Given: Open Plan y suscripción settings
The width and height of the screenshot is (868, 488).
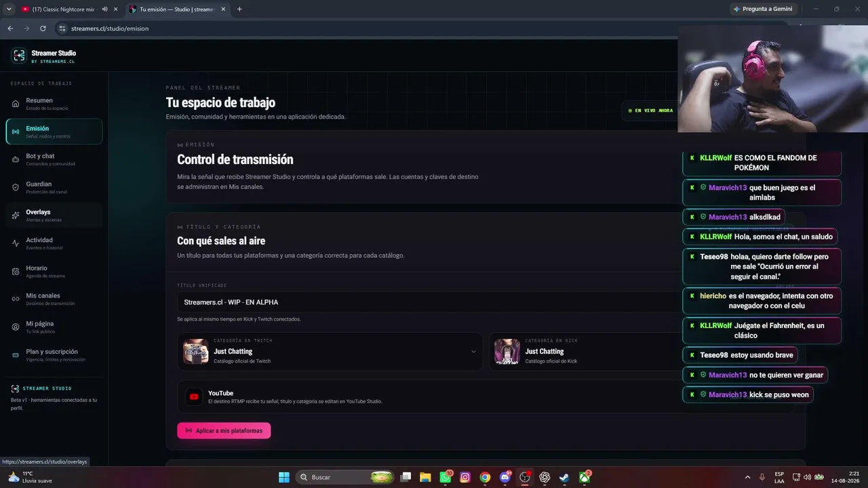Looking at the screenshot, I should pyautogui.click(x=54, y=355).
